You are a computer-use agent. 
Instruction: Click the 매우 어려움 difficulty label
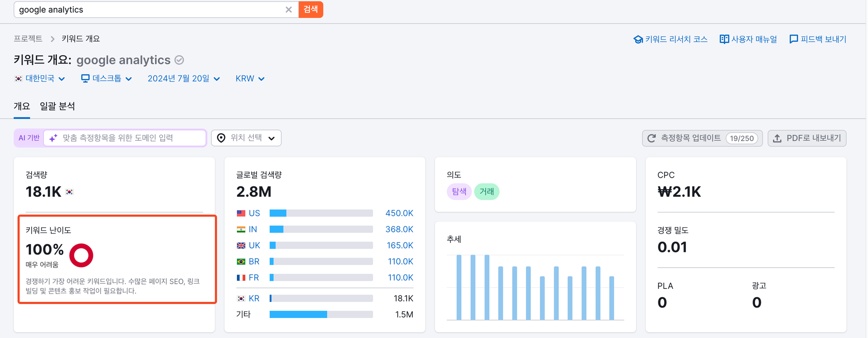[42, 265]
